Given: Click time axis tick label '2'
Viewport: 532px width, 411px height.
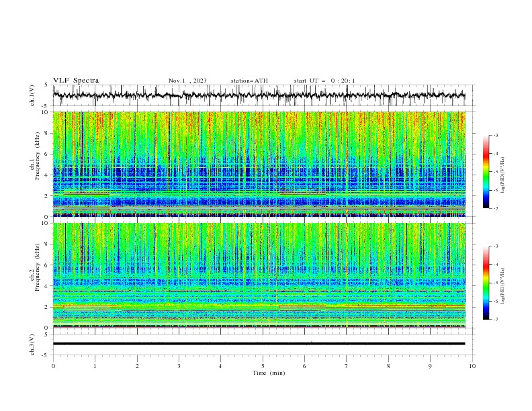Looking at the screenshot, I should (x=137, y=366).
